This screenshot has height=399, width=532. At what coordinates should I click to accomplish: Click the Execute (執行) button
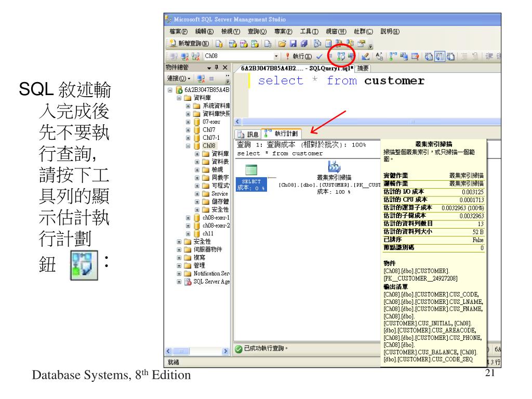coord(299,56)
